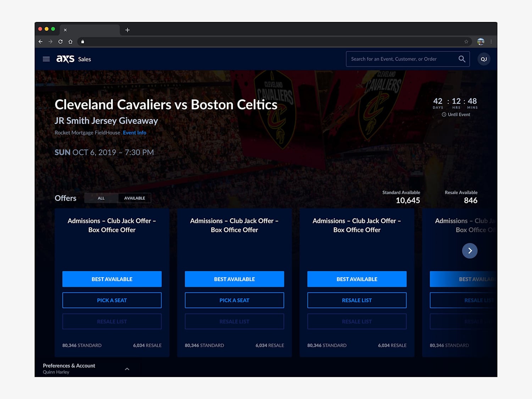This screenshot has height=399, width=532.
Task: Click Best Available on first offer card
Action: [112, 279]
